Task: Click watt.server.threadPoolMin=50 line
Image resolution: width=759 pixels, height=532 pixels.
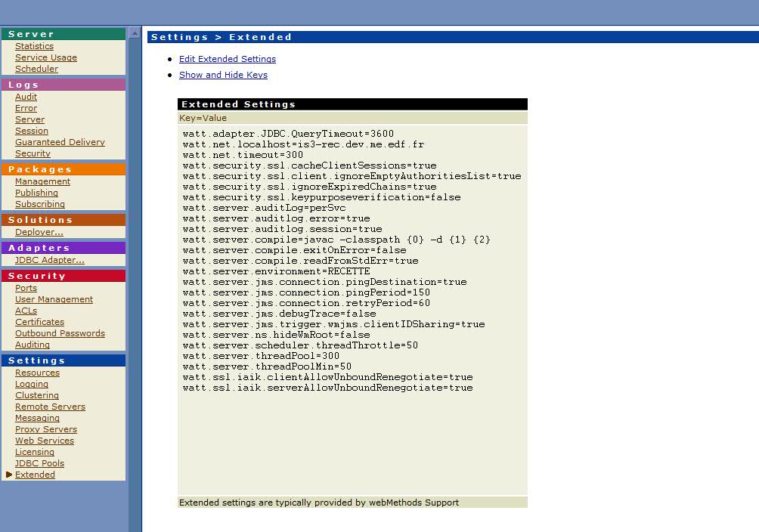Action: tap(267, 367)
